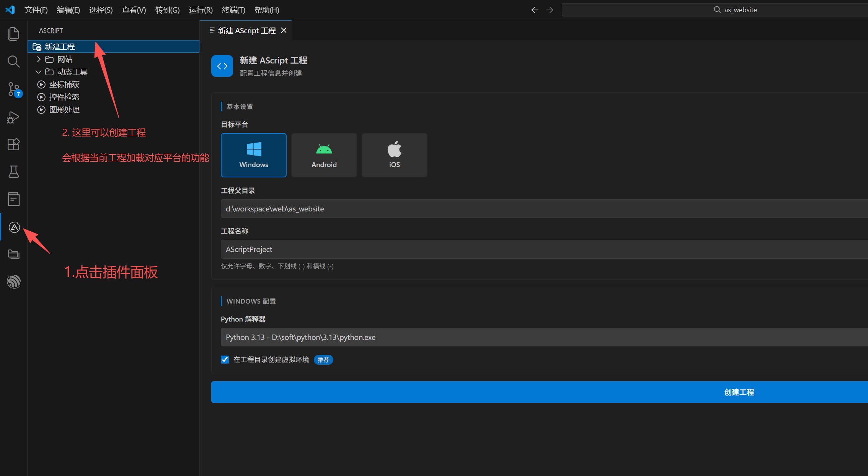
Task: Open Run and Debug panel icon
Action: pyautogui.click(x=14, y=117)
